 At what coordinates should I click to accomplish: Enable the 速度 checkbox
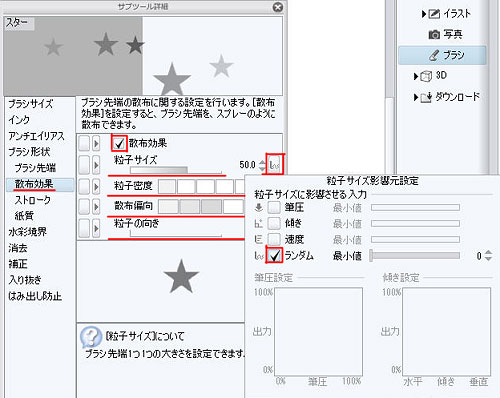274,239
